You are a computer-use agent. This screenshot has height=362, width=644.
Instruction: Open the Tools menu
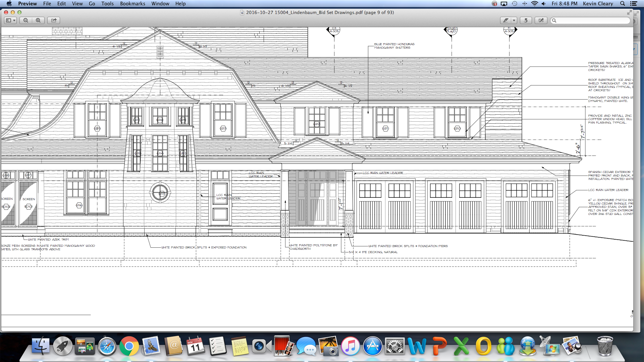click(x=107, y=4)
